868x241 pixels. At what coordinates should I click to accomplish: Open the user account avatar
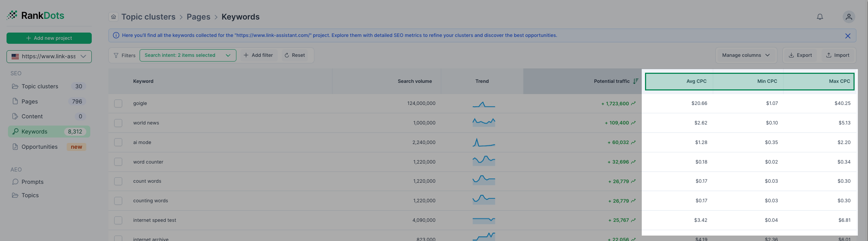click(849, 17)
